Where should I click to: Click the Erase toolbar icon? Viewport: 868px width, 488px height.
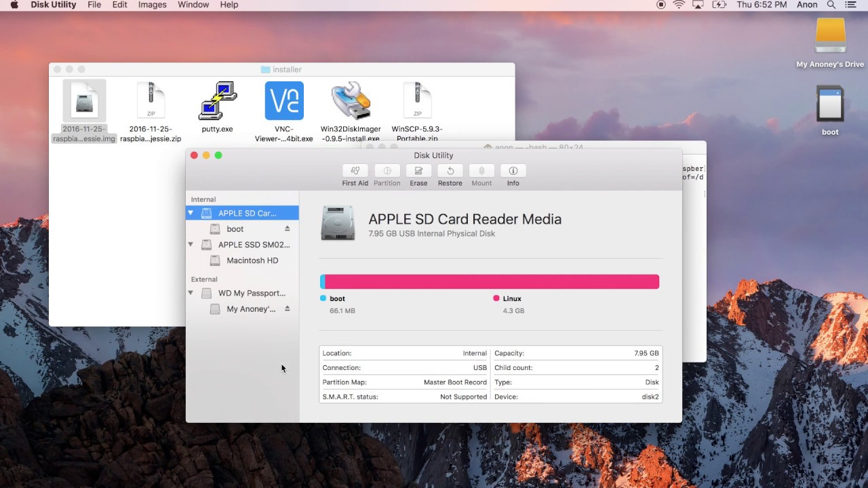(x=418, y=171)
